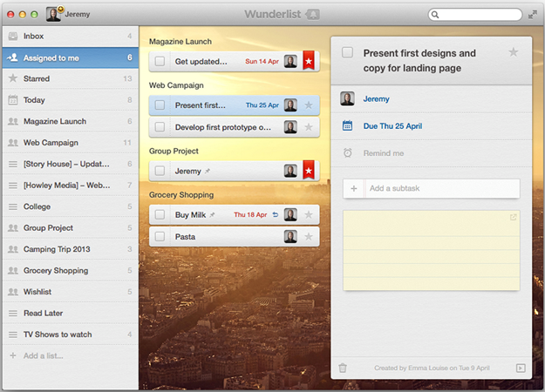
Task: Open the note in expanded window icon
Action: coord(513,218)
